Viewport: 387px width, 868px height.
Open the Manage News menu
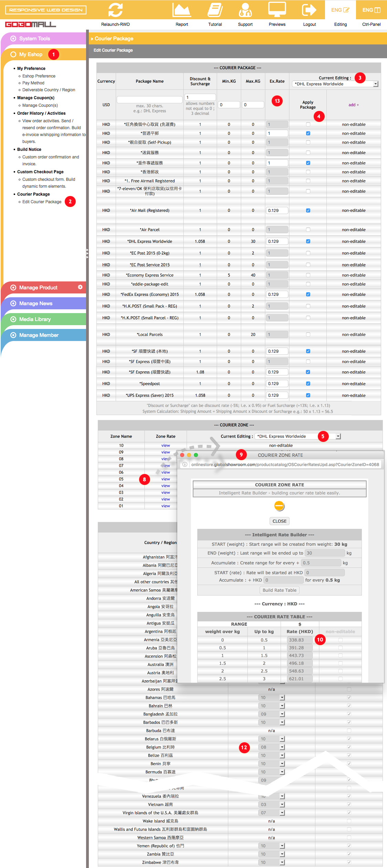click(43, 303)
